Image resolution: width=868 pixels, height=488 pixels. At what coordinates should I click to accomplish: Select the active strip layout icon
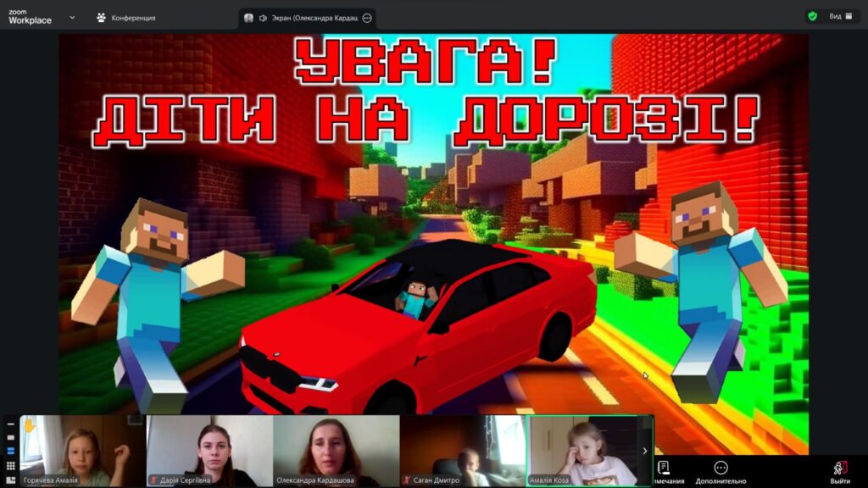pos(10,452)
